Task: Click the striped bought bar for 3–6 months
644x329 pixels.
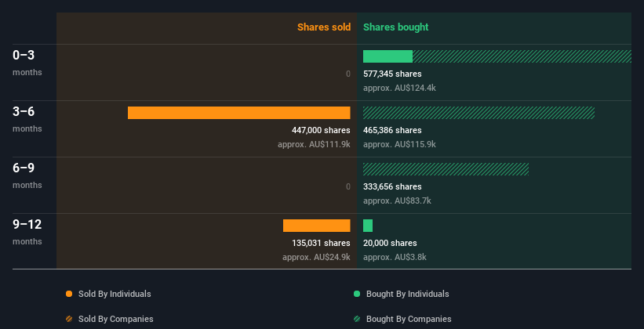Action: [479, 113]
